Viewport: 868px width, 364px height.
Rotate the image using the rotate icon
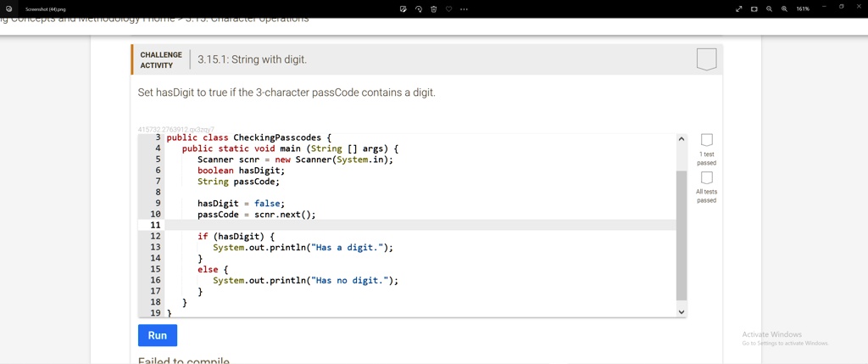pyautogui.click(x=419, y=8)
